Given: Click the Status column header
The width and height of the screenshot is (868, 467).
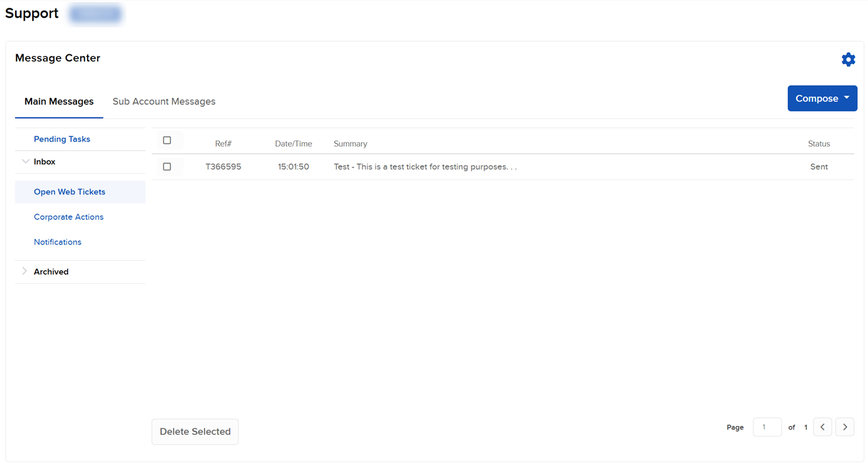Looking at the screenshot, I should [x=819, y=144].
